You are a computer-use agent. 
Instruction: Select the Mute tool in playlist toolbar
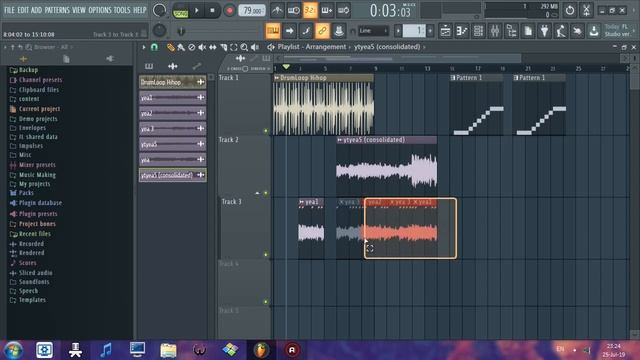pos(202,47)
